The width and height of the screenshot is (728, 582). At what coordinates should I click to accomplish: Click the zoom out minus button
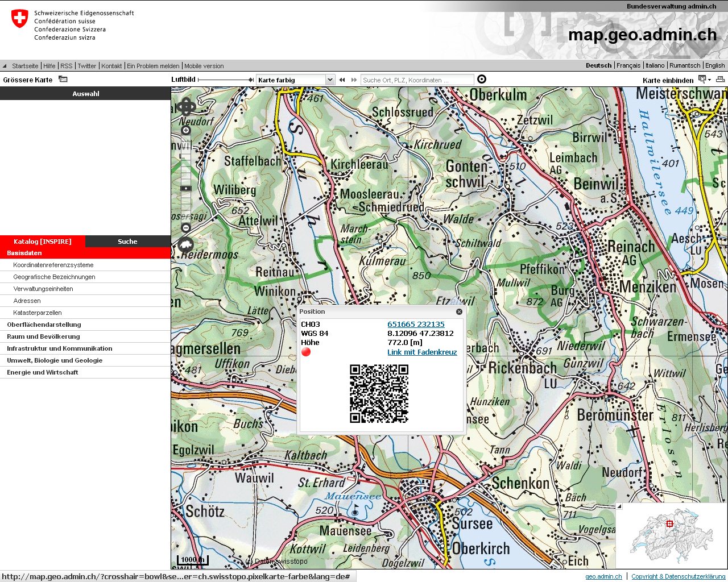click(x=185, y=228)
